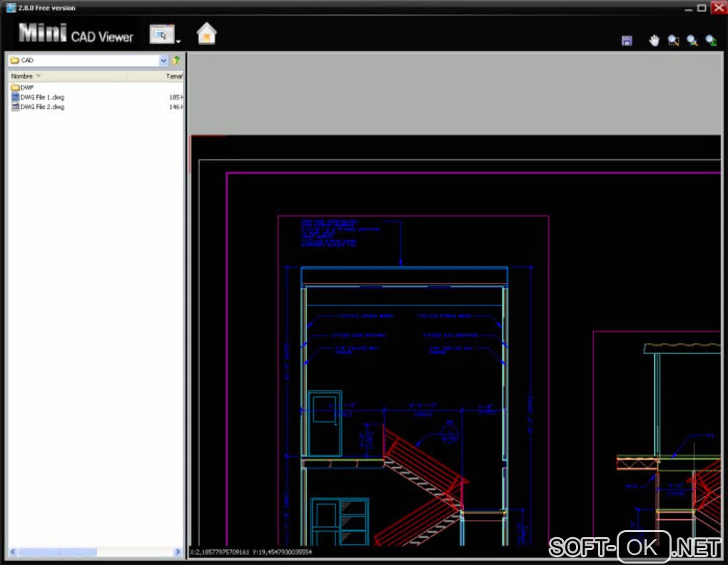This screenshot has width=728, height=565.
Task: Click the 185 K size of DWG File 1
Action: click(176, 97)
